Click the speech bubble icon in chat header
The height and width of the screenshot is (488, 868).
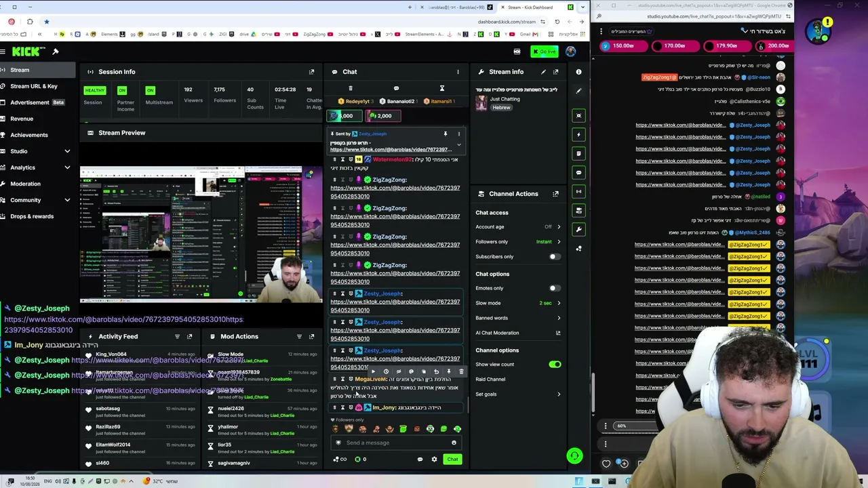click(396, 88)
